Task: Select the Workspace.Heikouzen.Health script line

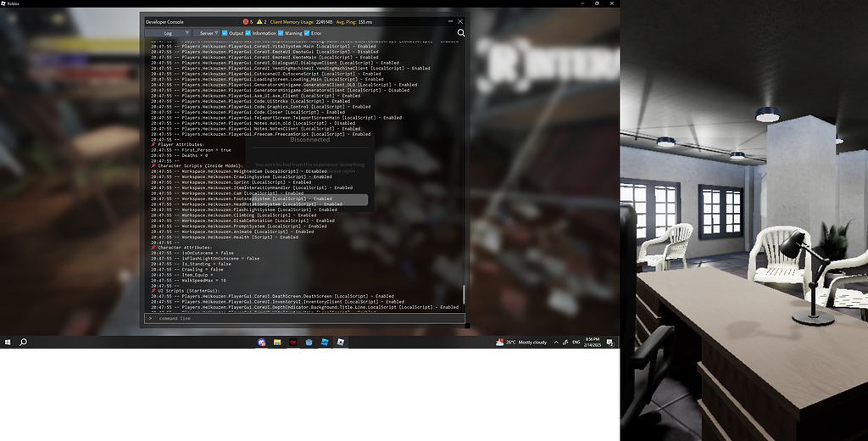Action: (225, 237)
